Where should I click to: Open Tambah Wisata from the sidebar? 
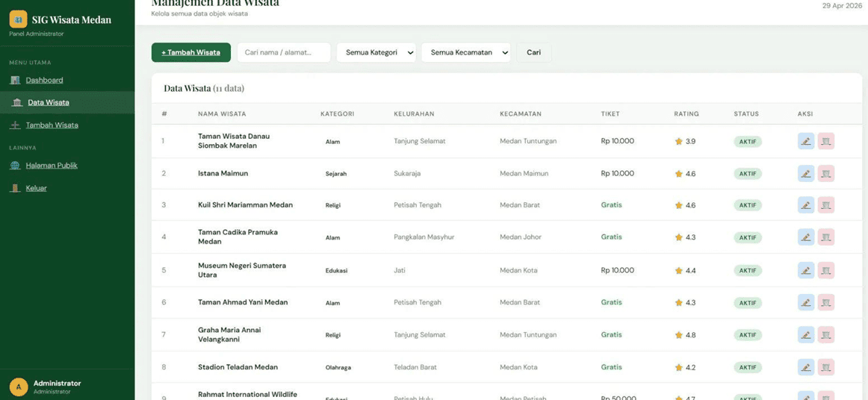(x=52, y=125)
